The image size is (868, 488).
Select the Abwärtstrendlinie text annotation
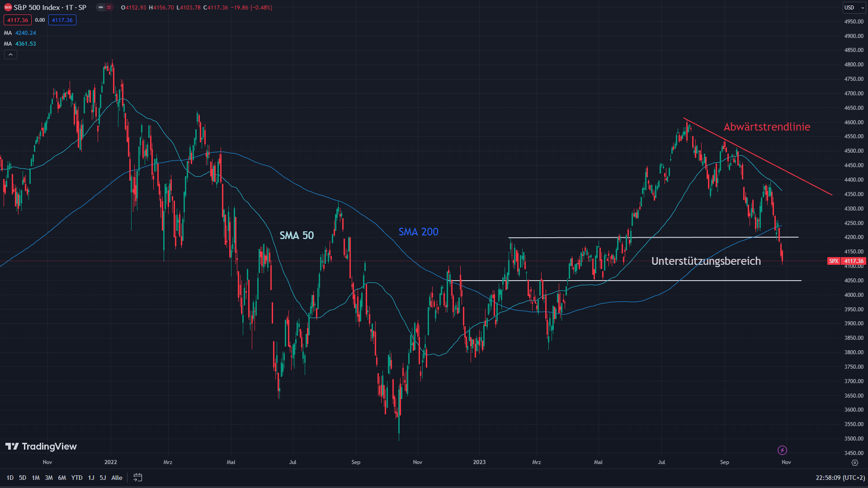click(767, 127)
